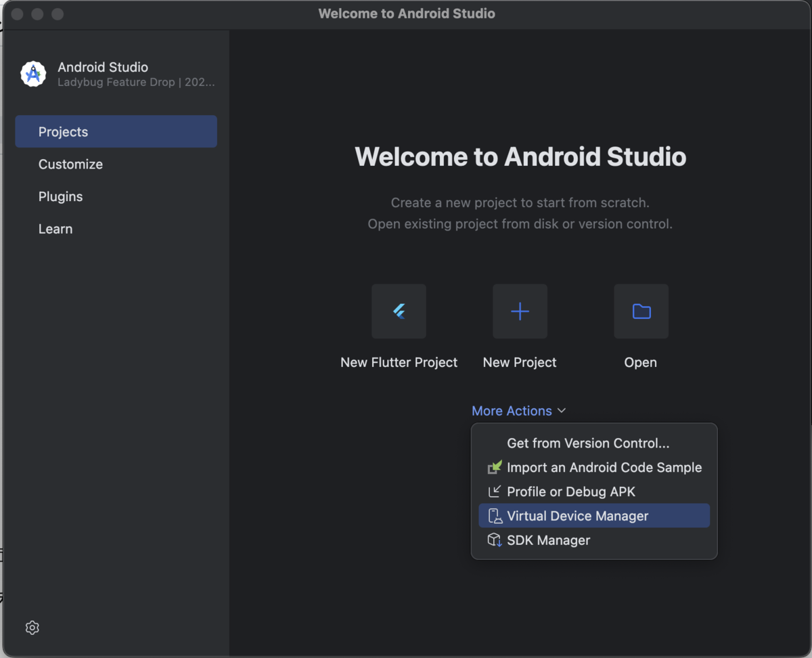Click the Flutter logo project icon
Image resolution: width=812 pixels, height=658 pixels.
[x=399, y=311]
